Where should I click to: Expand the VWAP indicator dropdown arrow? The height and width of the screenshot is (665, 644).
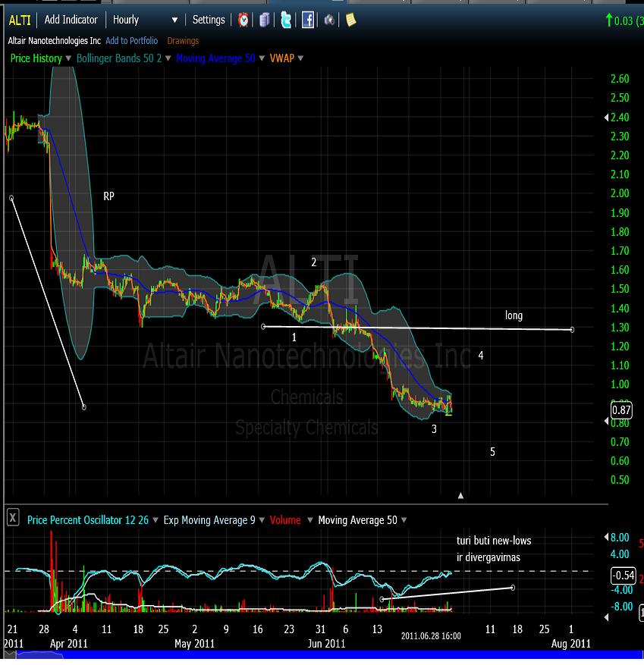pyautogui.click(x=300, y=58)
